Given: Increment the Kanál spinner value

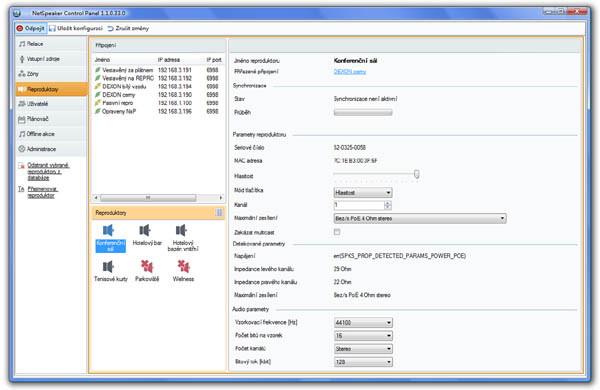Looking at the screenshot, I should coord(388,203).
